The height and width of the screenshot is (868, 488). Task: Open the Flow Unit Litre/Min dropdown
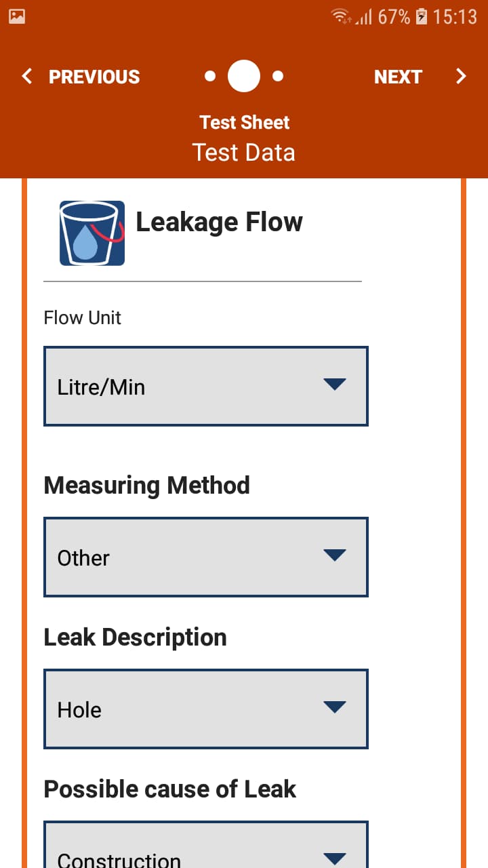(x=206, y=387)
